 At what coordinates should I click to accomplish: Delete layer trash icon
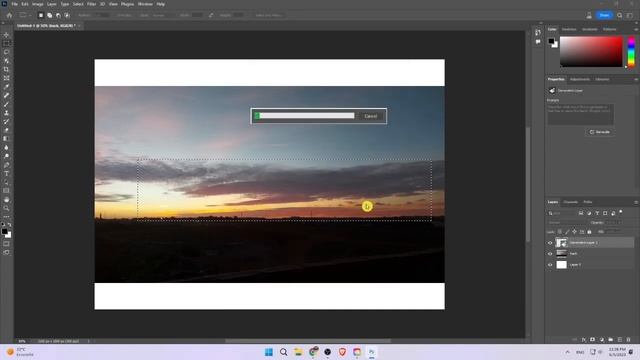[628, 340]
